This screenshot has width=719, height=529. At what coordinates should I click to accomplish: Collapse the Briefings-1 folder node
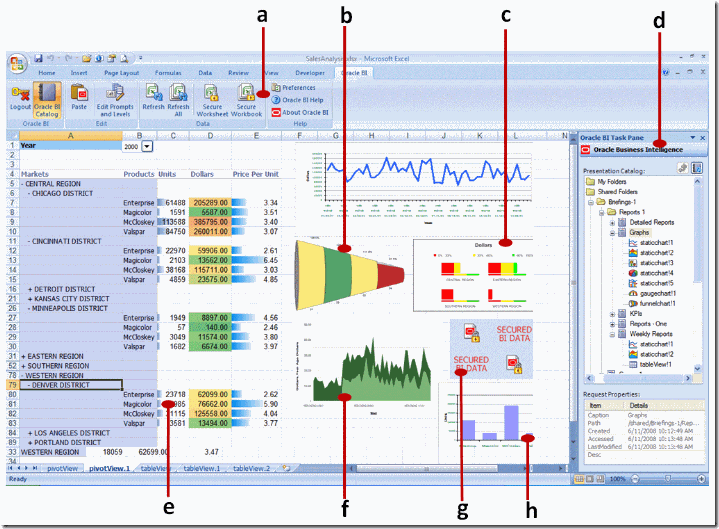[x=591, y=202]
